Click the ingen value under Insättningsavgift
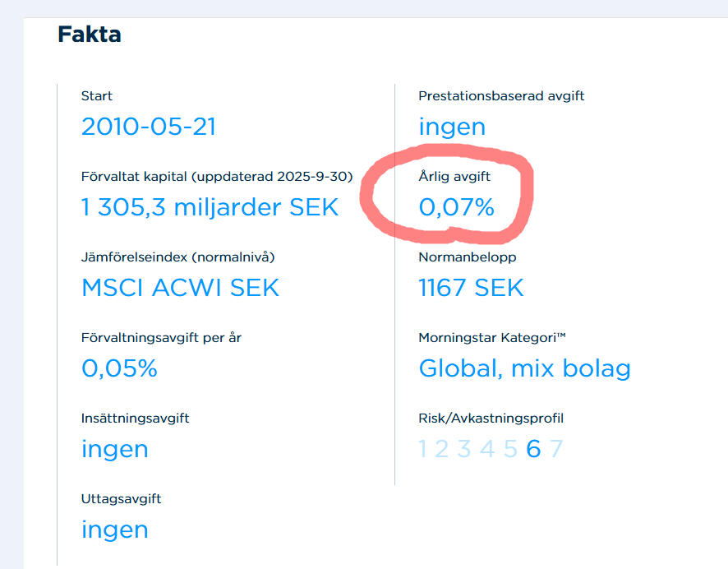 coord(114,449)
